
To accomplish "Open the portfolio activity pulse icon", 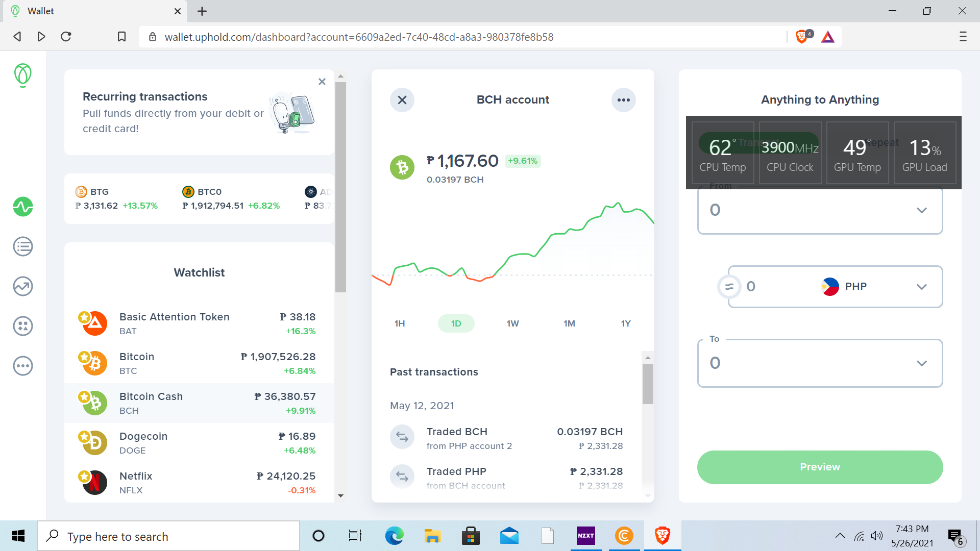I will click(x=23, y=207).
